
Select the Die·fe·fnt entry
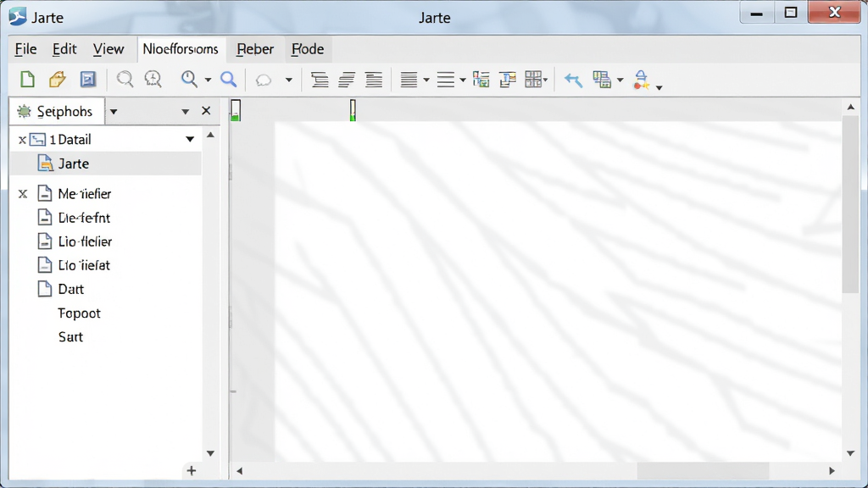84,218
